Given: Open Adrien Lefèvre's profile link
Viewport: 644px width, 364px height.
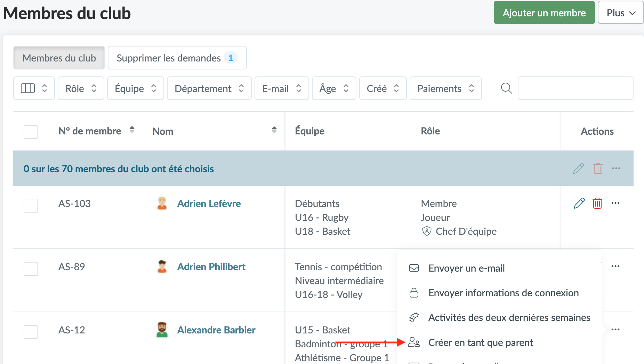Looking at the screenshot, I should (209, 204).
